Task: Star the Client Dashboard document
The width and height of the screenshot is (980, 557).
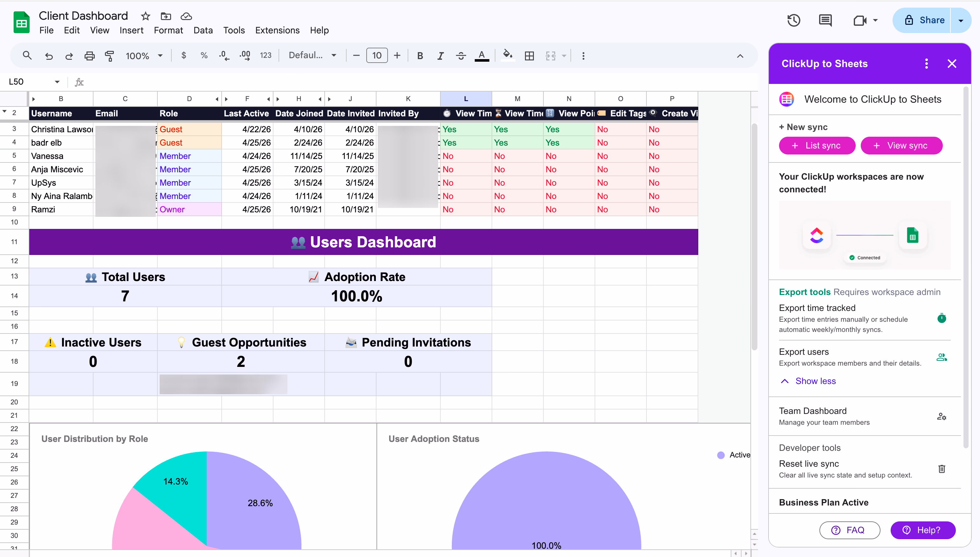Action: (145, 16)
